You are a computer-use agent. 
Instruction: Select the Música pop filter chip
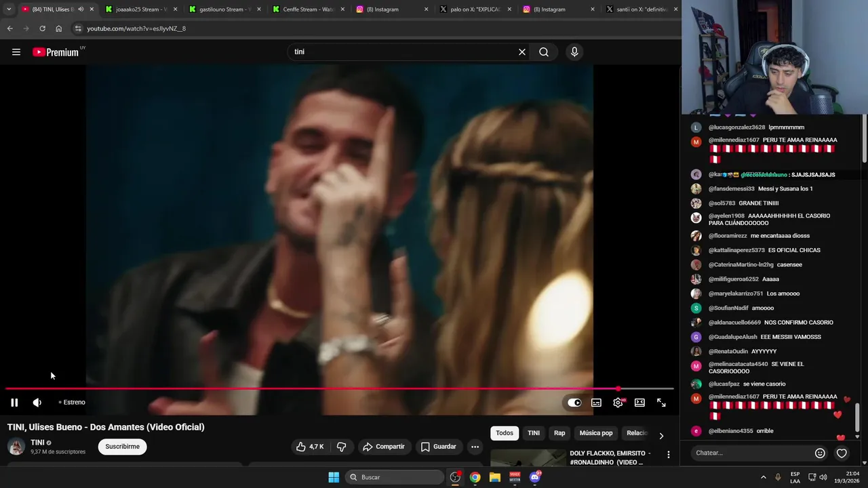click(596, 433)
